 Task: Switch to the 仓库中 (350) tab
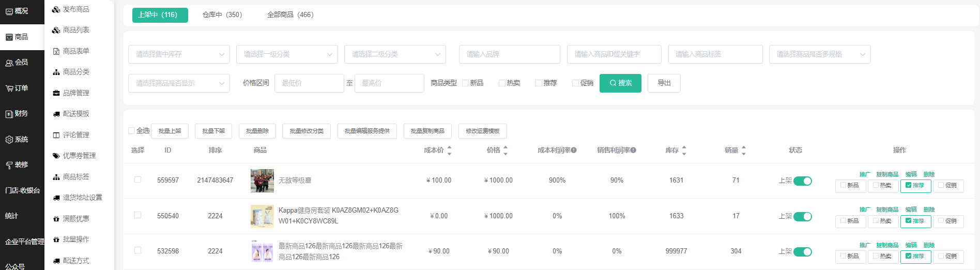pos(222,15)
